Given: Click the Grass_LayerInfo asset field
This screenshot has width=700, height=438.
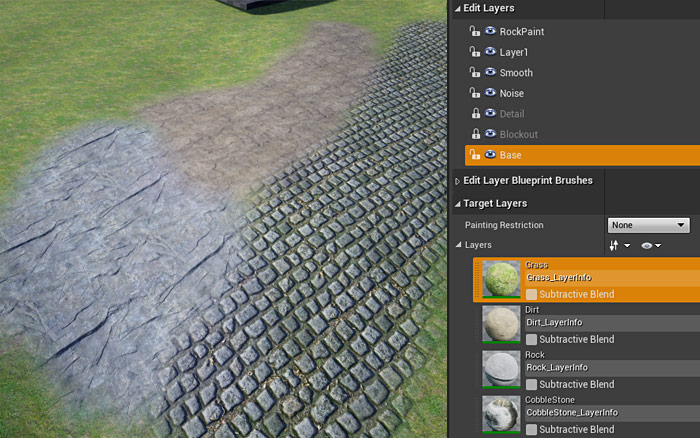Looking at the screenshot, I should (612, 278).
